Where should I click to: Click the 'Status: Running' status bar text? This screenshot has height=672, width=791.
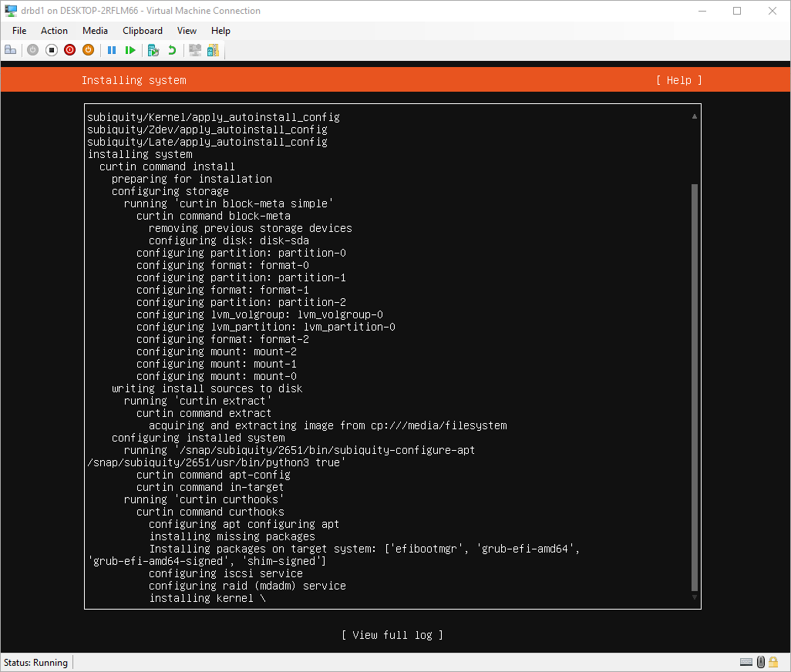pyautogui.click(x=35, y=663)
